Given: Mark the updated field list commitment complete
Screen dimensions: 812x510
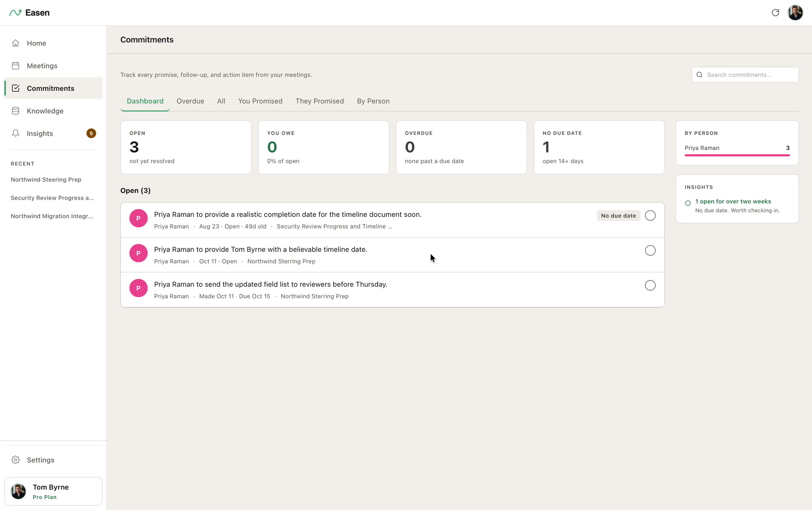Looking at the screenshot, I should (x=650, y=285).
